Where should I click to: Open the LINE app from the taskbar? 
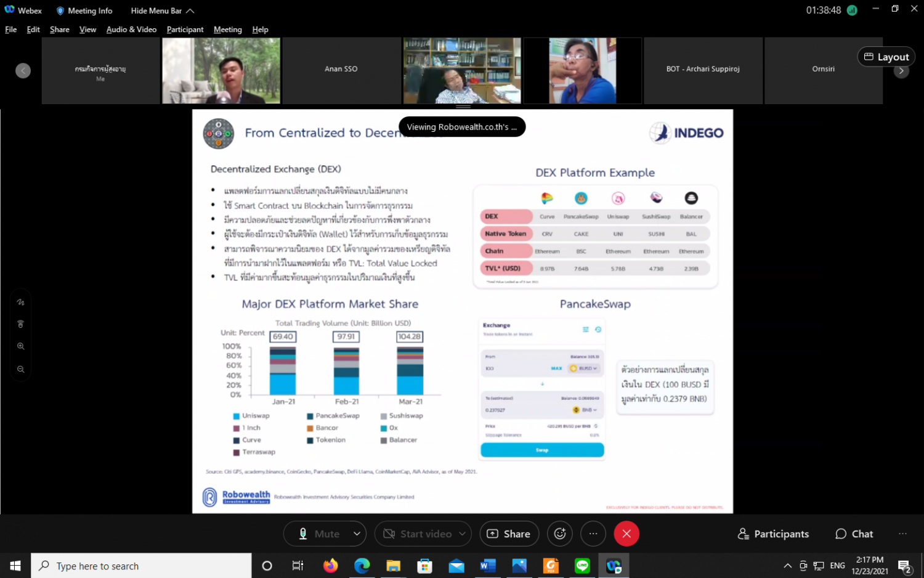(582, 566)
